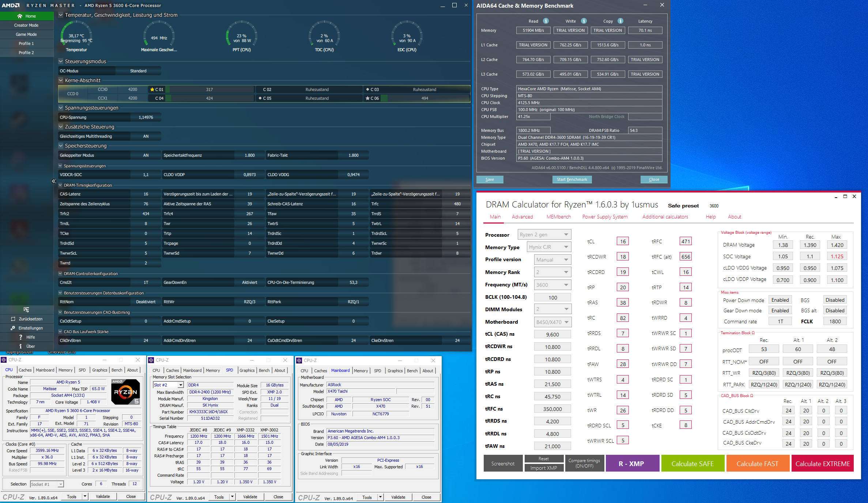Screen dimensions: 868x503
Task: Collapse the Ryzen Master sidebar with the double-arrow
Action: coord(54,181)
